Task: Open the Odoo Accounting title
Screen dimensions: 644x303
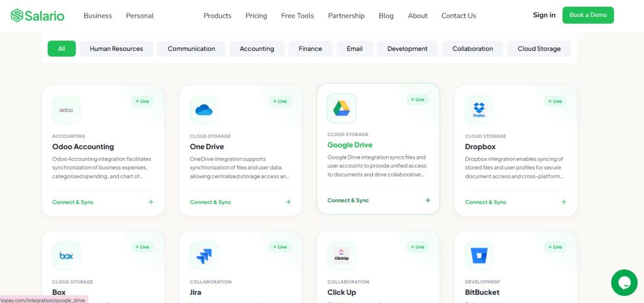Action: (x=83, y=147)
